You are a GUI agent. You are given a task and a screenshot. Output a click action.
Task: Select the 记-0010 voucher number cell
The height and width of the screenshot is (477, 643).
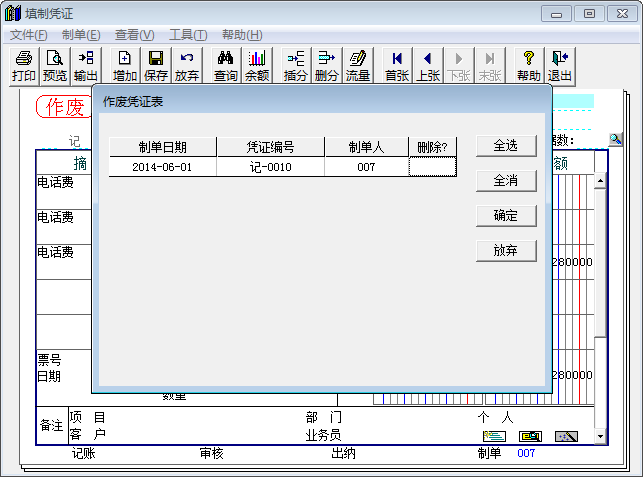coord(271,167)
